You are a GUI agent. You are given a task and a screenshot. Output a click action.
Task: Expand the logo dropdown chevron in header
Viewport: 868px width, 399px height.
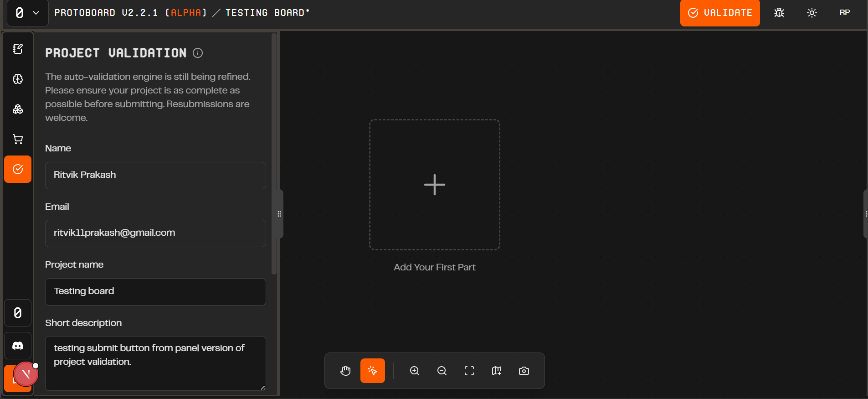click(36, 13)
